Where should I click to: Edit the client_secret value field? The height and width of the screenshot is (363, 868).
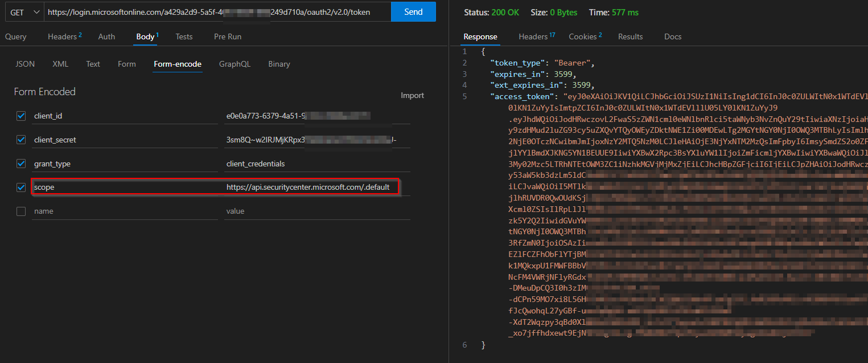coord(317,140)
